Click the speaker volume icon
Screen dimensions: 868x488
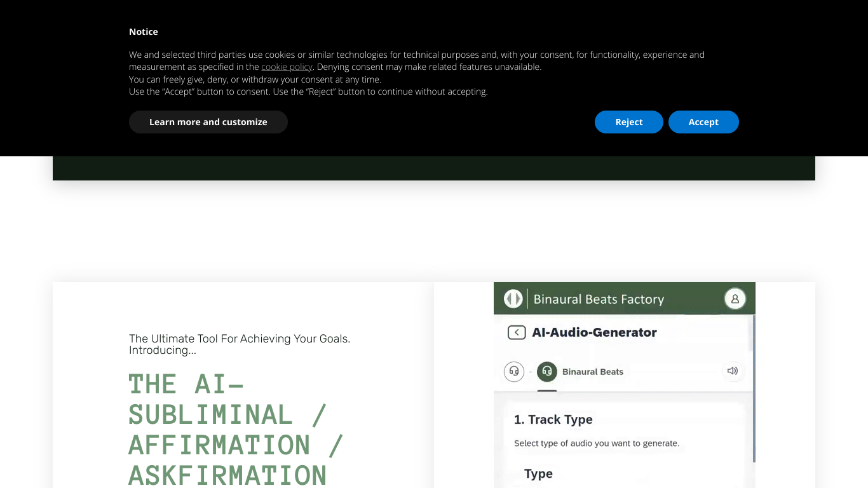733,371
